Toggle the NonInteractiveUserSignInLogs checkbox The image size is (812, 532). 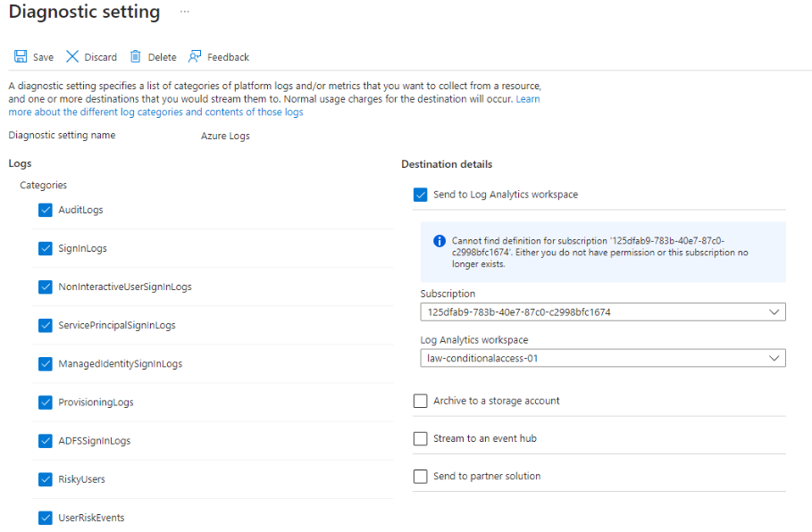pyautogui.click(x=45, y=287)
